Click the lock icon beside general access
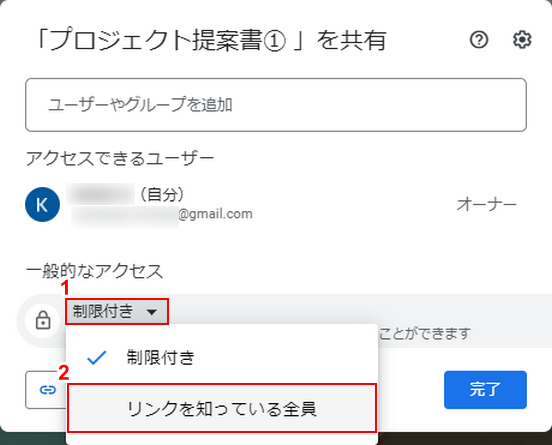552x445 pixels. point(43,320)
